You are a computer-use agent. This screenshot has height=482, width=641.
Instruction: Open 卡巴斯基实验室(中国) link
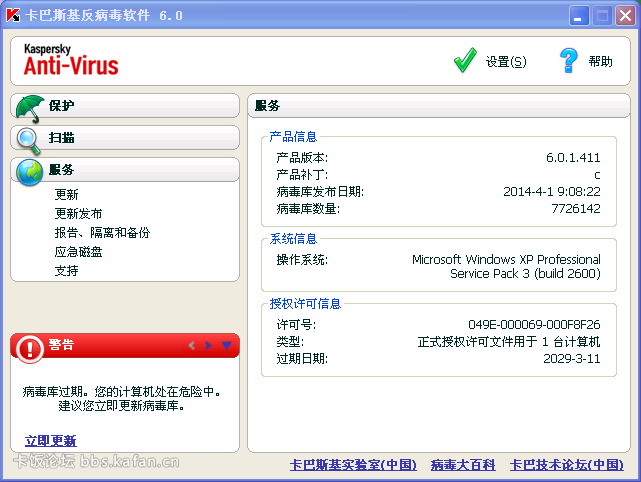[353, 465]
